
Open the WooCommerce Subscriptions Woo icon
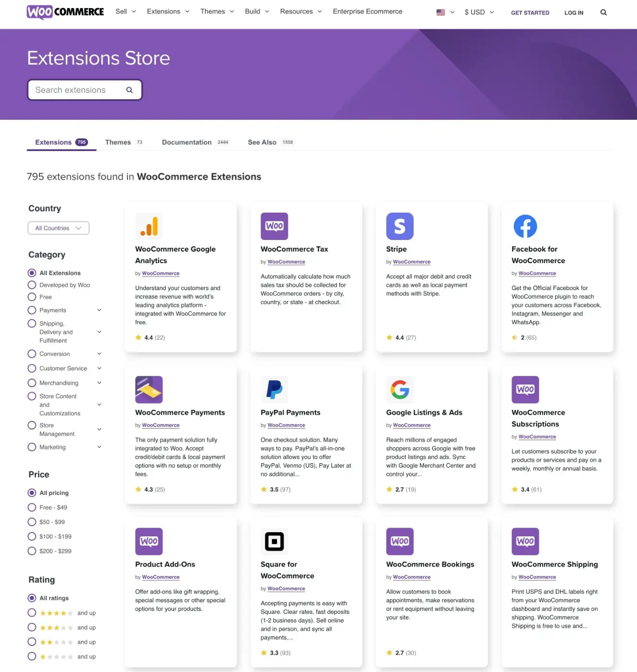point(525,390)
